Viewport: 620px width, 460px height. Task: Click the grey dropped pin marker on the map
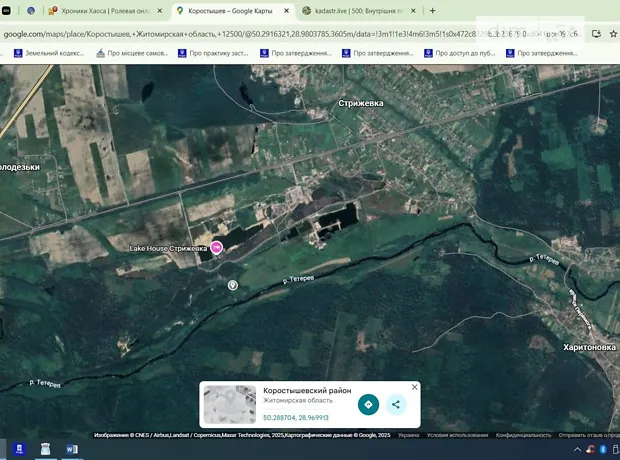[233, 285]
